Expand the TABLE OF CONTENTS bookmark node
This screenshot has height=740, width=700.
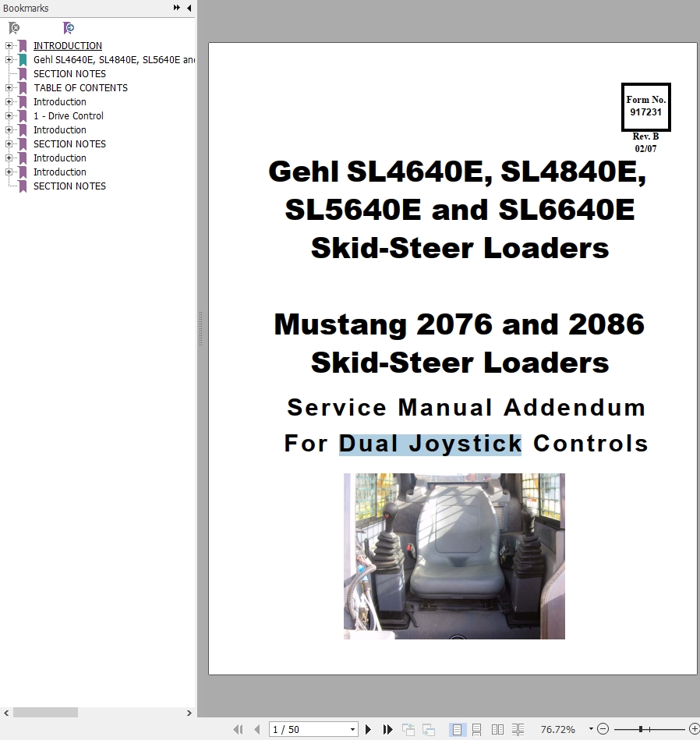click(x=9, y=88)
